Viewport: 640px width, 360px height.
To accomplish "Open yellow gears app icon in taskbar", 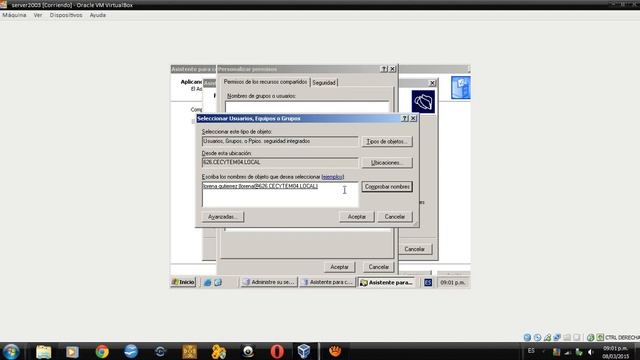I will [218, 351].
